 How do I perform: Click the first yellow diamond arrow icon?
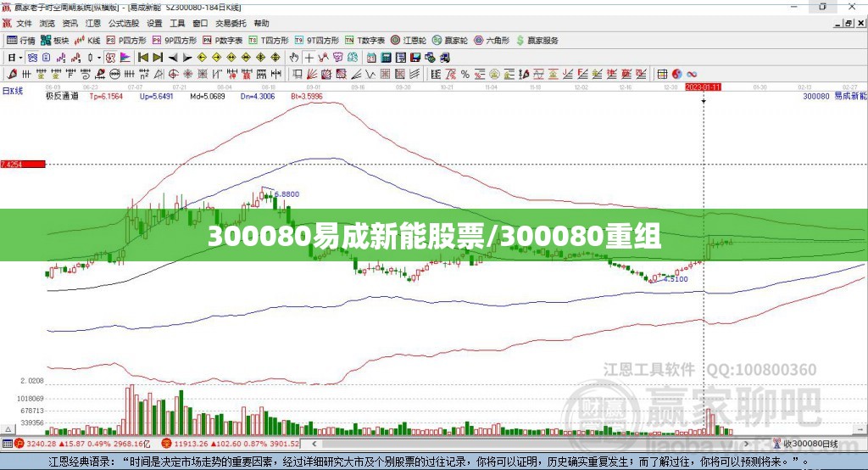pos(202,58)
